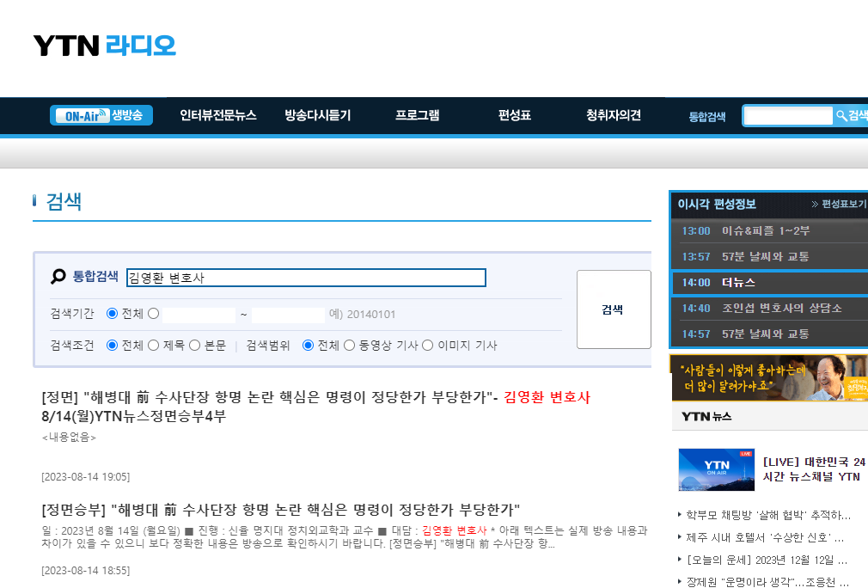Open the 인터뷰전문뉴스 menu
Screen dimensions: 868x588
coord(218,115)
